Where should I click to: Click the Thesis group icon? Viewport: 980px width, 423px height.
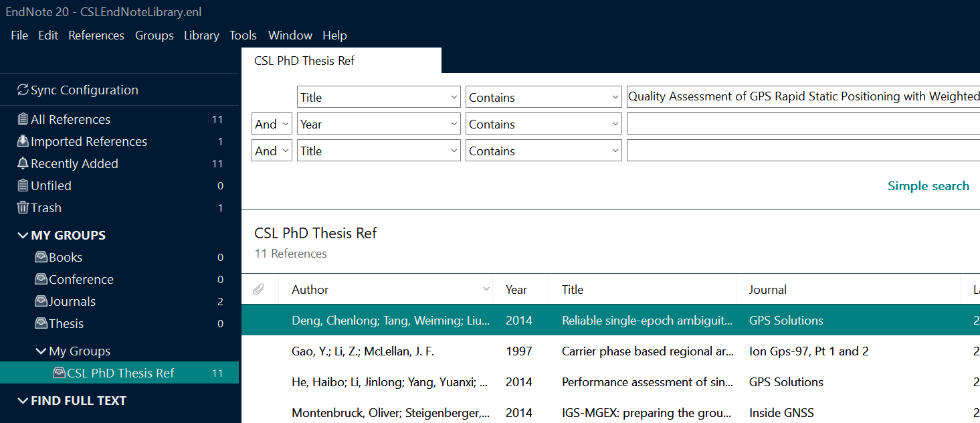click(41, 323)
